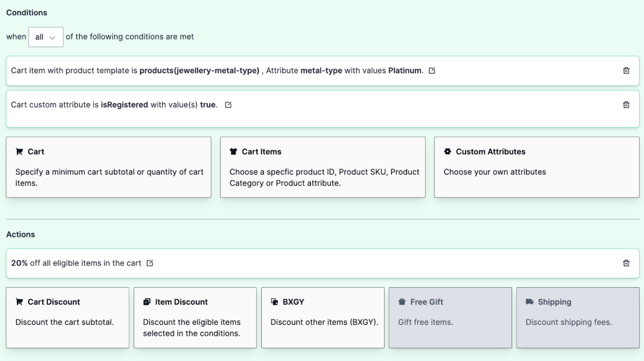The image size is (644, 361).
Task: Click the Item Discount card icon
Action: click(x=147, y=302)
